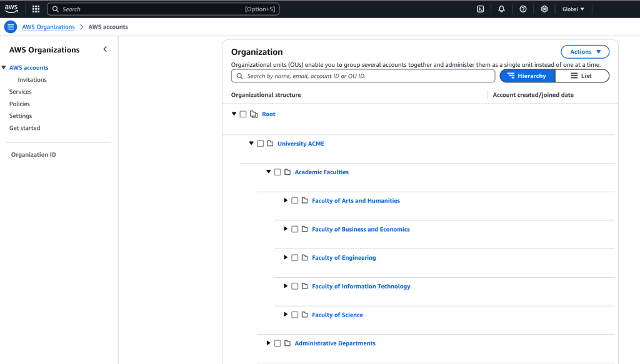Check the Academic Faculties checkbox
The height and width of the screenshot is (364, 640).
pyautogui.click(x=277, y=172)
